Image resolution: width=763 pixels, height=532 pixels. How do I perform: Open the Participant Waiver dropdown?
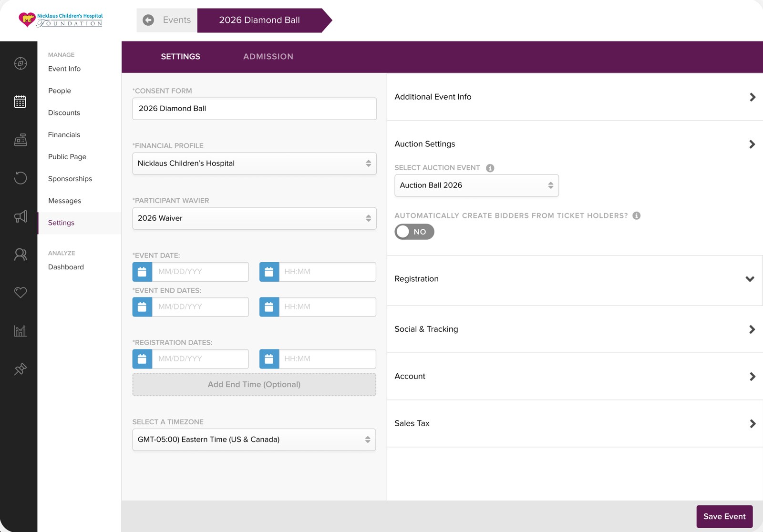tap(254, 218)
